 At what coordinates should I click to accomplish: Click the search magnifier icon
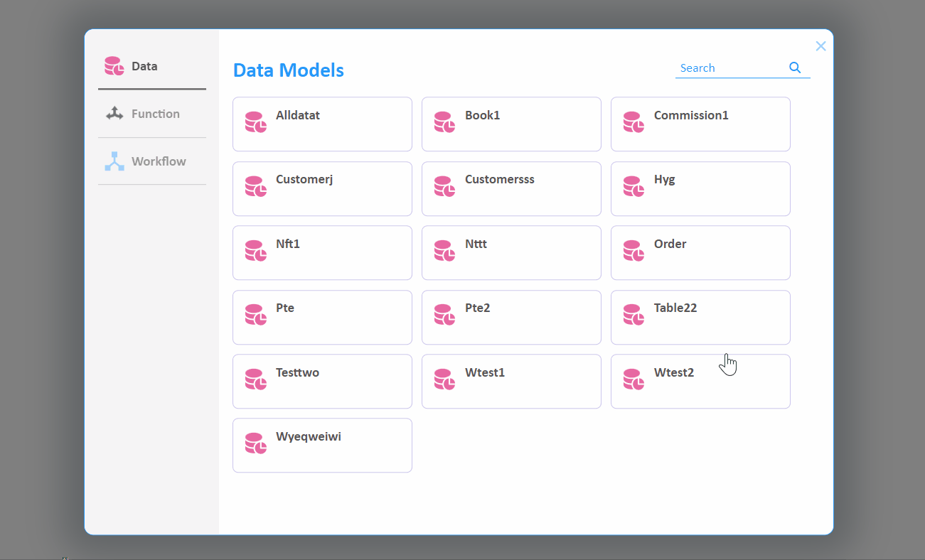pyautogui.click(x=795, y=68)
